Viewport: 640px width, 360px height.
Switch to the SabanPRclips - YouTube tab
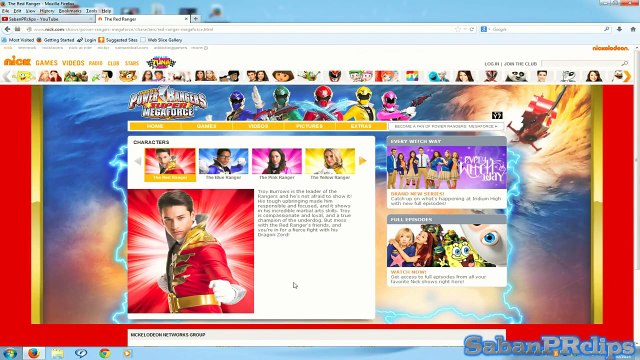pos(47,19)
